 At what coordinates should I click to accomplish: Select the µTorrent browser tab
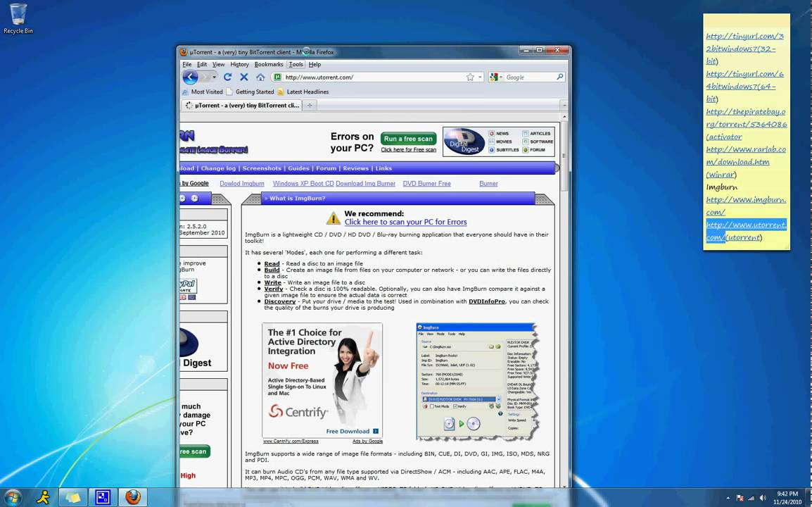(x=242, y=105)
